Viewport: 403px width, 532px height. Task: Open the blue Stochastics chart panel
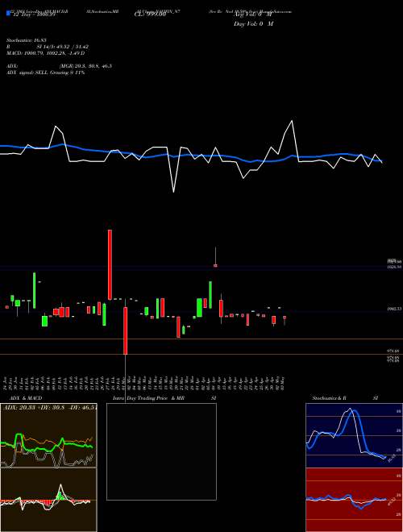coord(354,435)
